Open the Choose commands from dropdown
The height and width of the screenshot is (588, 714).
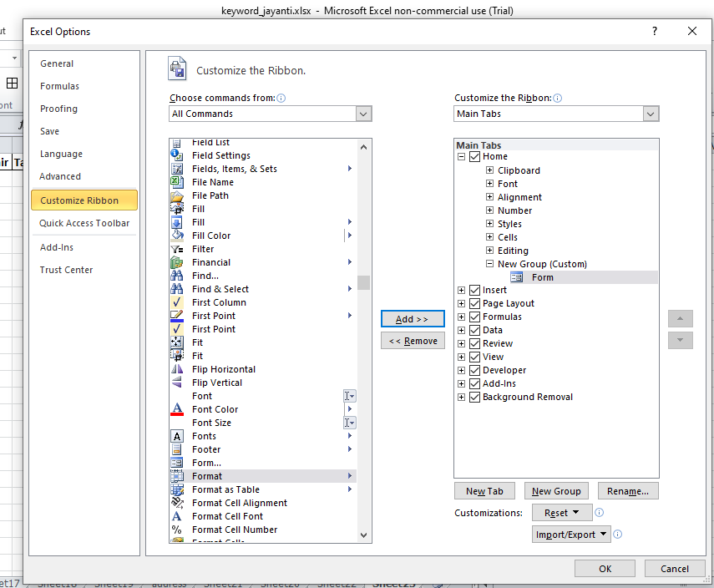[363, 114]
